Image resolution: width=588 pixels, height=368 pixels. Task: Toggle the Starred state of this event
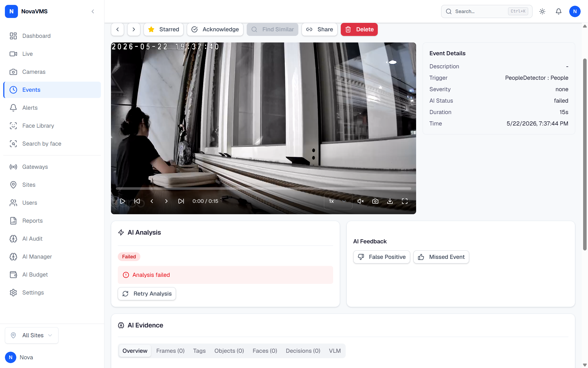163,29
